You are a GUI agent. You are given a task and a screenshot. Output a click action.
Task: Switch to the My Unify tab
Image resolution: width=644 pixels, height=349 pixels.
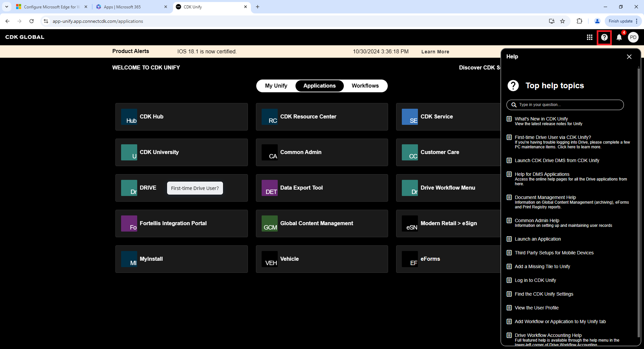click(x=276, y=86)
